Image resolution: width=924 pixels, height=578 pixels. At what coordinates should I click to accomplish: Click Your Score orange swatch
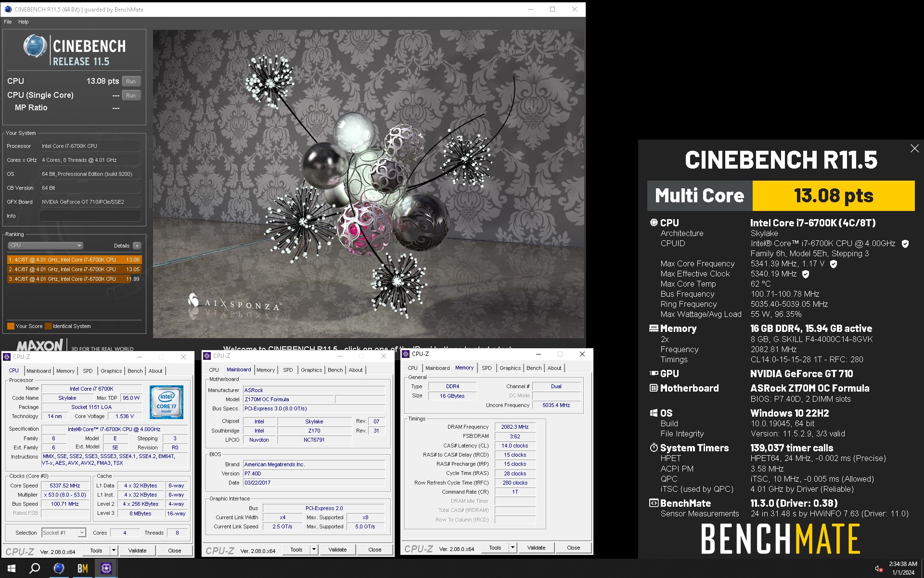point(11,326)
